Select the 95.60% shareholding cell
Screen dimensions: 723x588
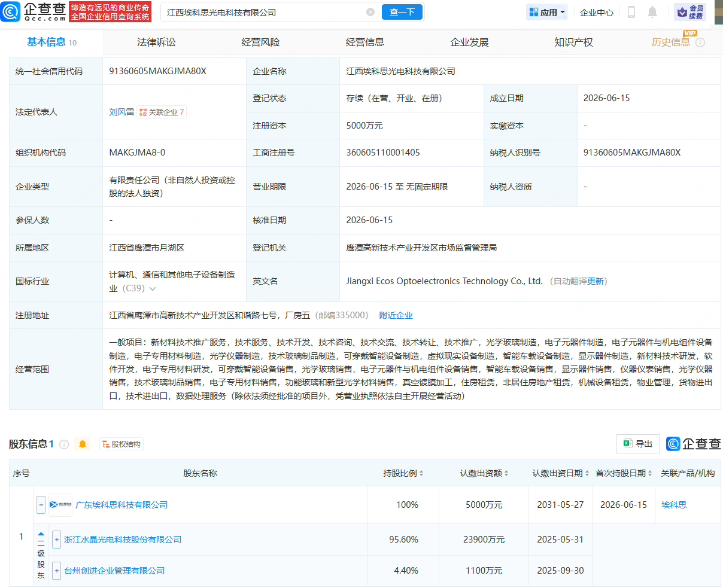coord(404,540)
